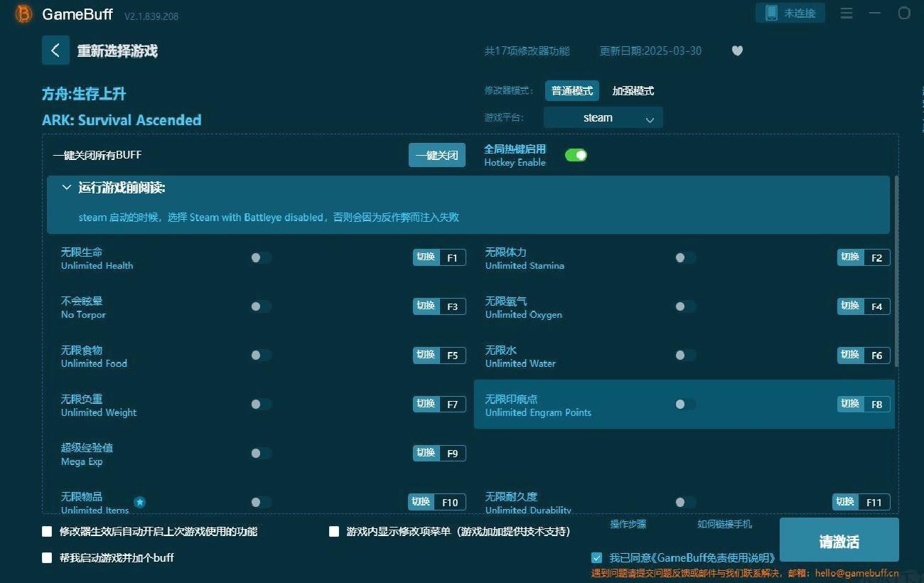Uncheck the 我已同意 agreement checkbox
This screenshot has height=583, width=924.
(597, 558)
